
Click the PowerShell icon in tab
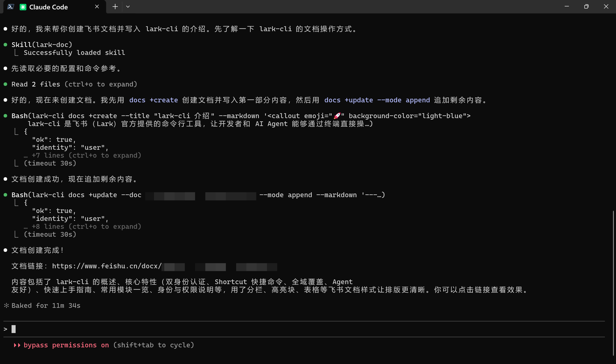pos(10,7)
